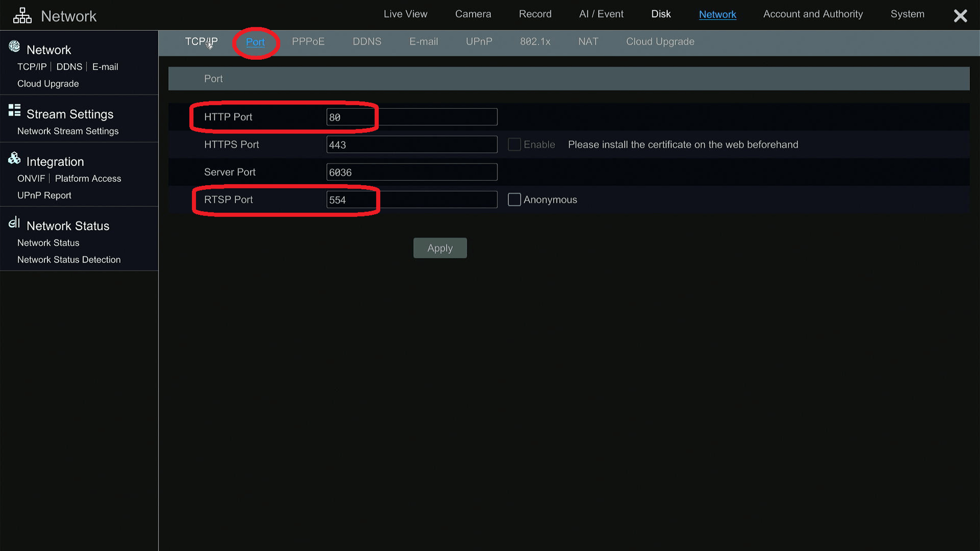This screenshot has height=551, width=980.
Task: Click the Apply button
Action: [x=440, y=248]
